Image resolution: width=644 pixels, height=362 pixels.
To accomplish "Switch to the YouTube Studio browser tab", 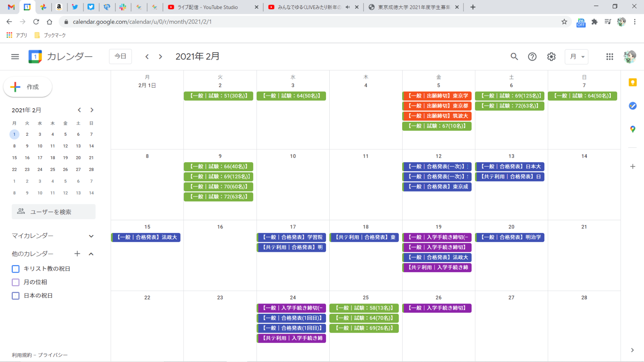I will click(211, 7).
